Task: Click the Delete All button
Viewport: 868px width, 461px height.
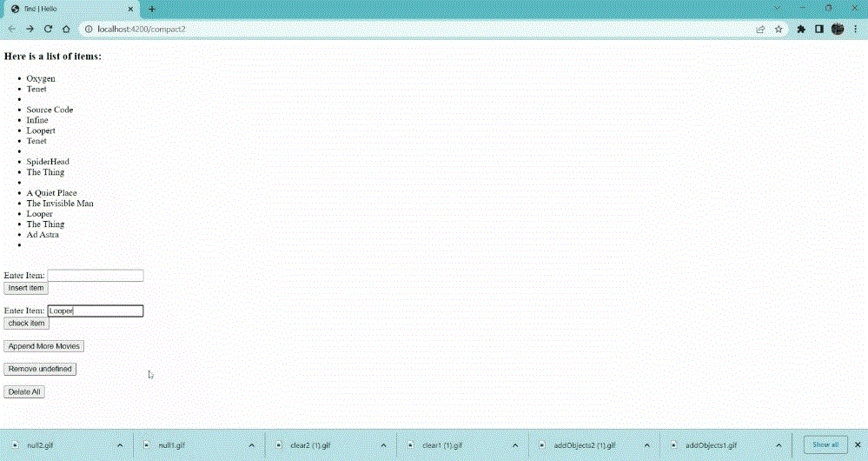Action: click(24, 391)
